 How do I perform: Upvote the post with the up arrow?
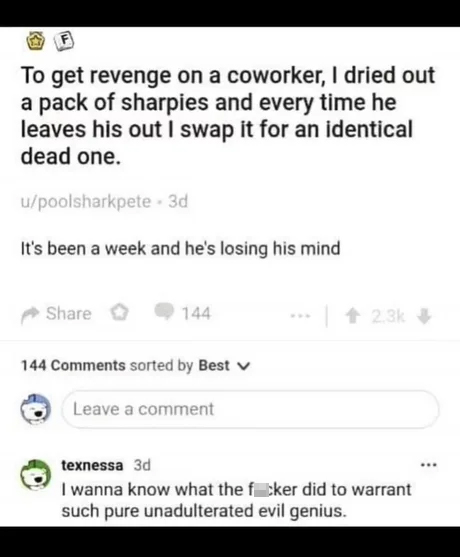[x=352, y=316]
